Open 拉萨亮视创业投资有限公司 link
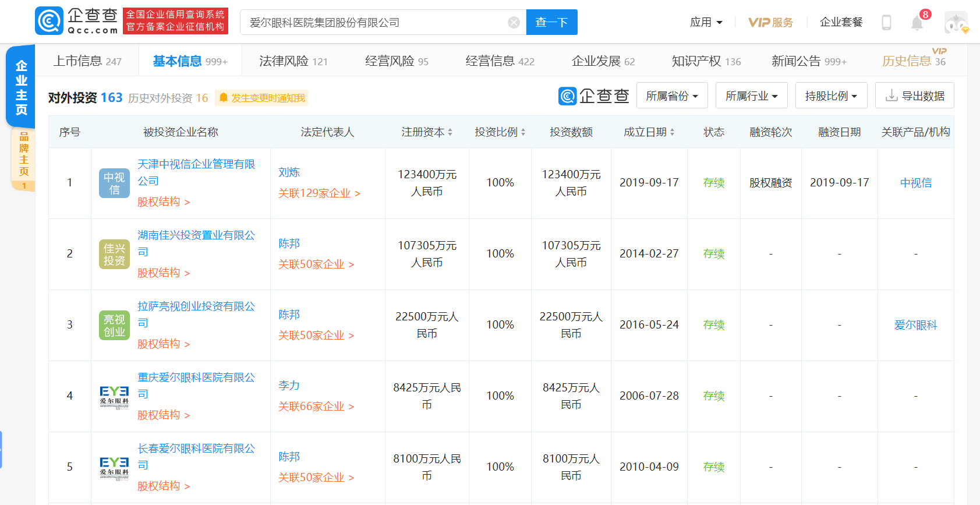The width and height of the screenshot is (980, 505). (196, 315)
